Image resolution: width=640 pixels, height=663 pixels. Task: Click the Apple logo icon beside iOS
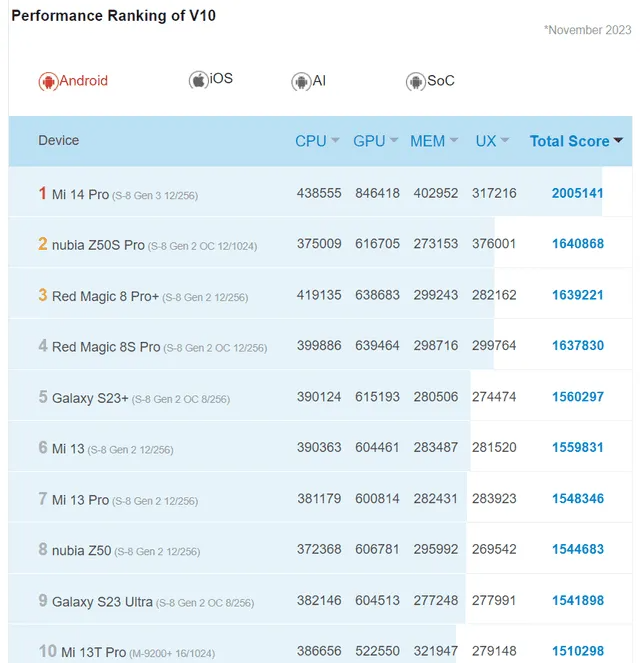[198, 79]
